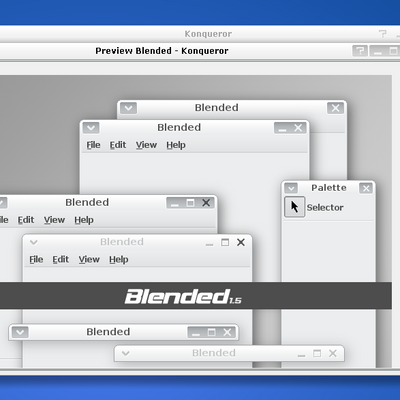
Task: Close the Palette window with its X
Action: click(x=366, y=188)
